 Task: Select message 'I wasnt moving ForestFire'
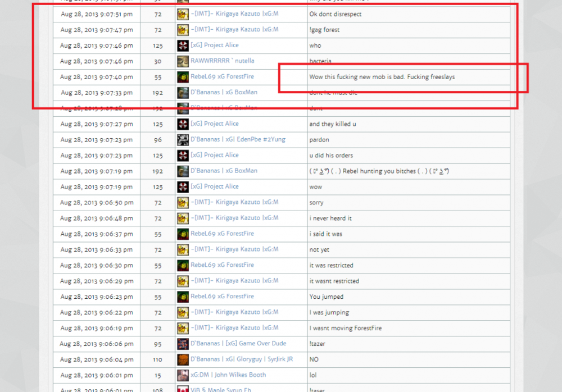(346, 329)
